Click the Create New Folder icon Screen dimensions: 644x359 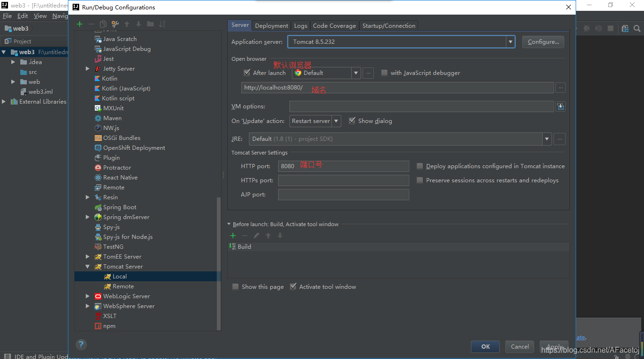click(x=150, y=24)
